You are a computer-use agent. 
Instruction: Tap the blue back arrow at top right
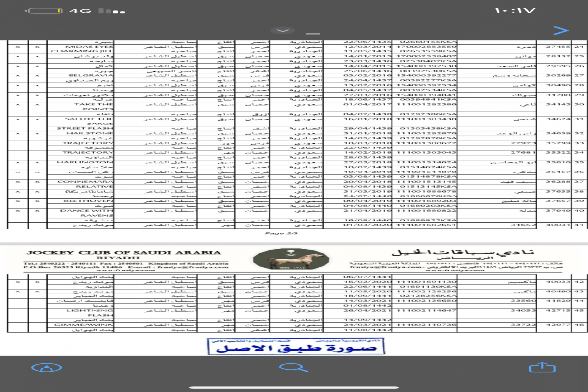tap(561, 30)
